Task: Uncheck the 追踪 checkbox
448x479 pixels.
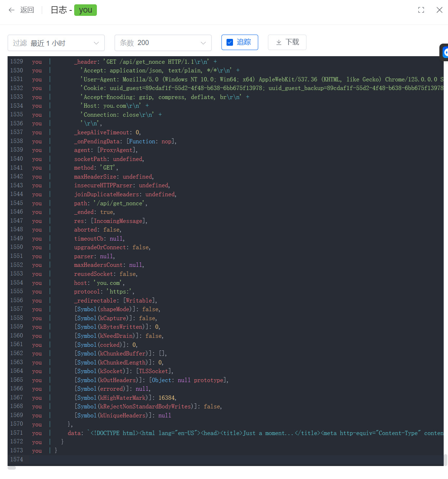Action: (x=230, y=42)
